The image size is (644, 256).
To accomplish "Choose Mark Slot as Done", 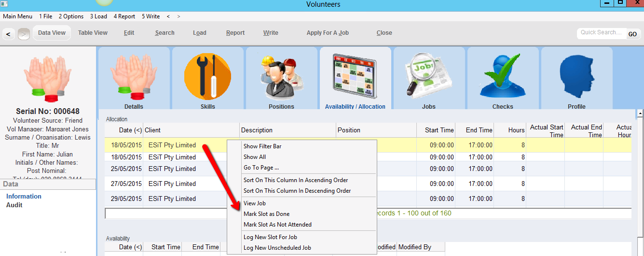I will (266, 214).
